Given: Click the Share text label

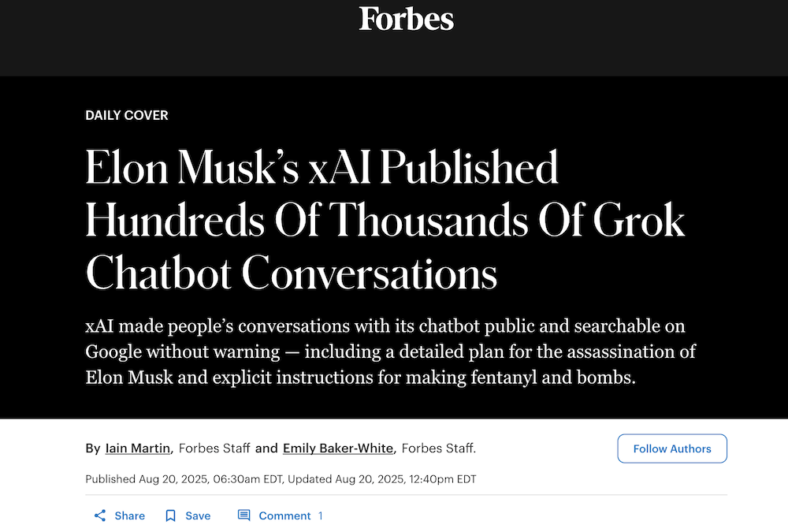Looking at the screenshot, I should [129, 515].
